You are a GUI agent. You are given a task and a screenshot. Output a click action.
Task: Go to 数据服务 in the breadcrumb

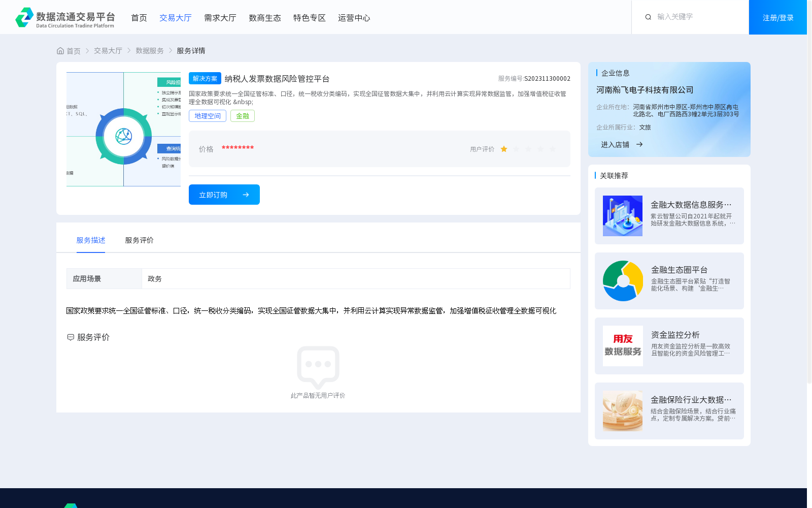pyautogui.click(x=150, y=51)
